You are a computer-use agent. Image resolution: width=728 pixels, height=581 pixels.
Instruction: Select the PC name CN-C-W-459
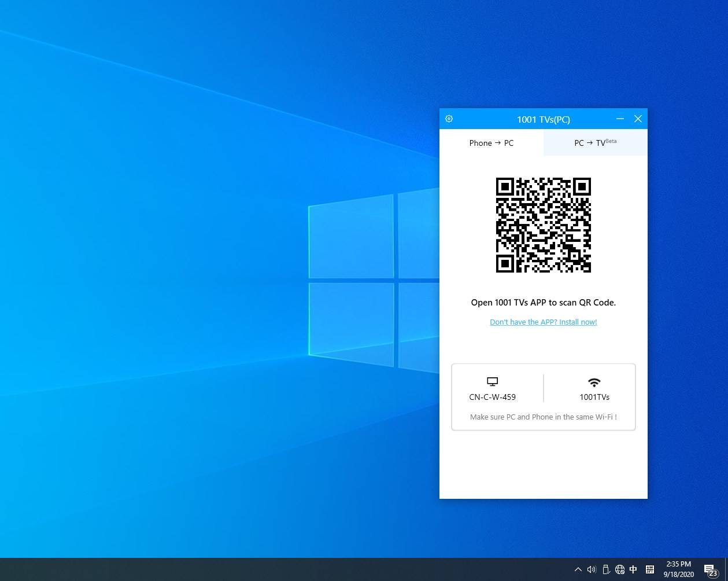493,397
